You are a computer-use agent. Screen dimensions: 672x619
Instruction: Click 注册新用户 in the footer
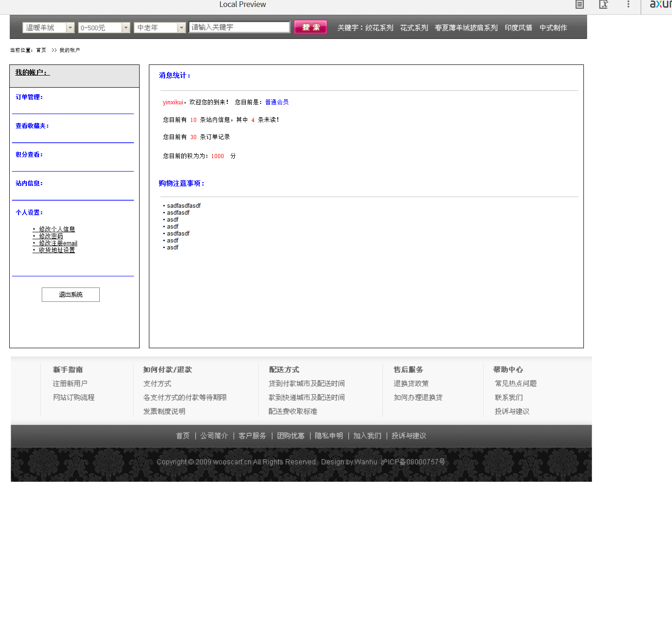pyautogui.click(x=70, y=383)
